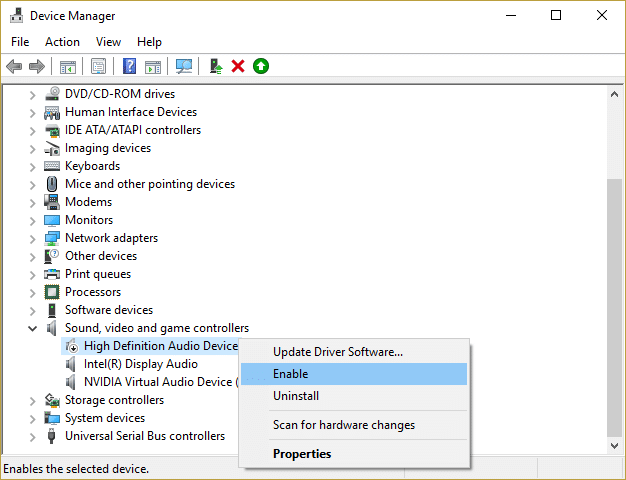Choose Uninstall from the context menu
This screenshot has height=480, width=626.
pyautogui.click(x=295, y=396)
